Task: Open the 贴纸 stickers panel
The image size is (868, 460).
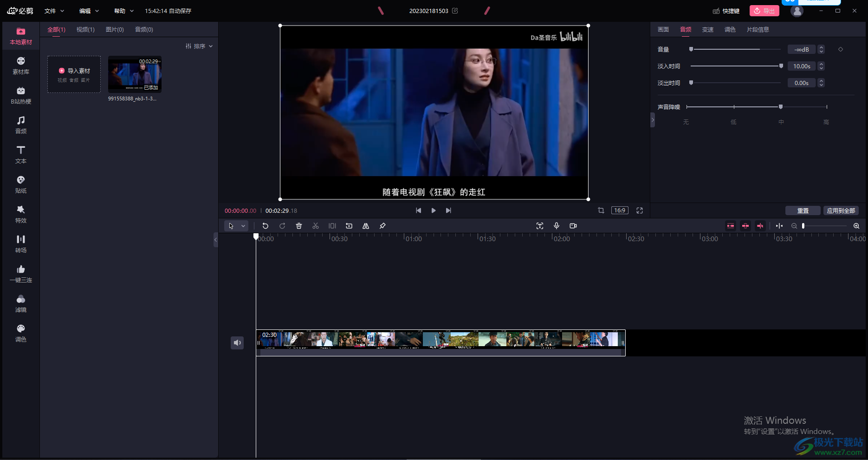Action: click(21, 185)
